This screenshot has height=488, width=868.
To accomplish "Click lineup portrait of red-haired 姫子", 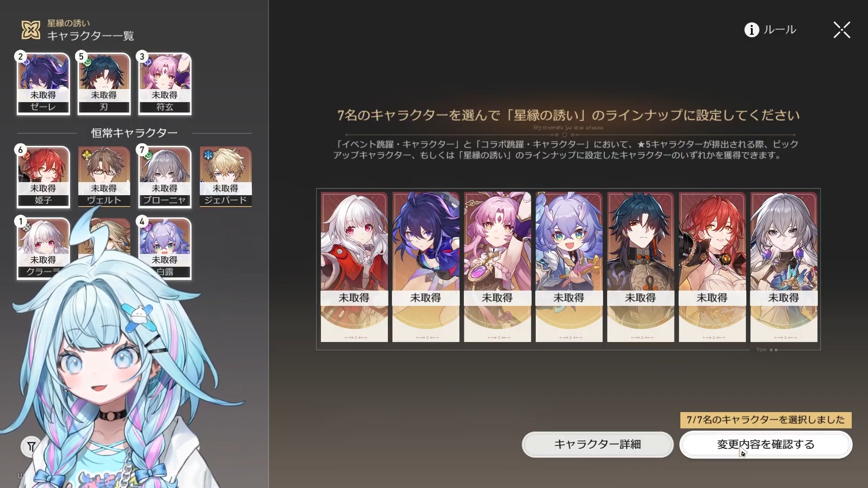I will (x=712, y=267).
